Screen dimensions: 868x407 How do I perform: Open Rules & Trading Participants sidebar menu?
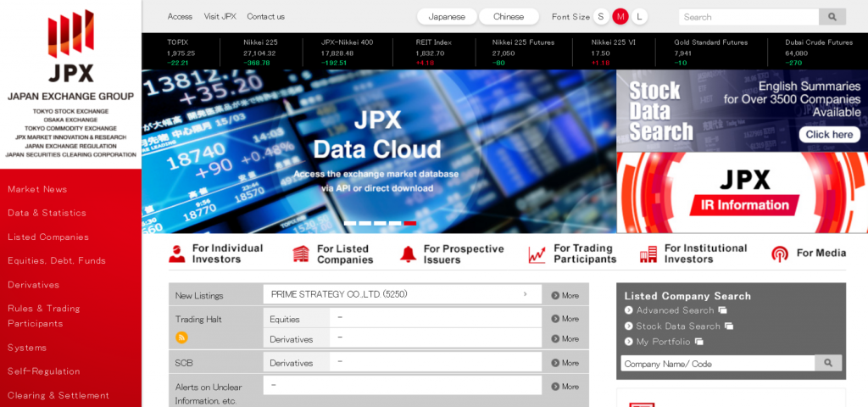[x=44, y=315]
